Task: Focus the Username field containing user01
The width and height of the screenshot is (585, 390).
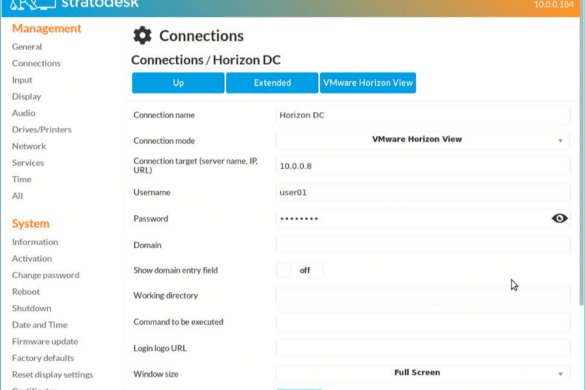Action: click(x=423, y=192)
